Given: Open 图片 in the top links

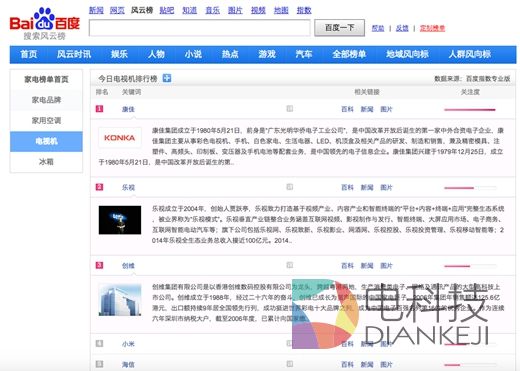Looking at the screenshot, I should [235, 10].
